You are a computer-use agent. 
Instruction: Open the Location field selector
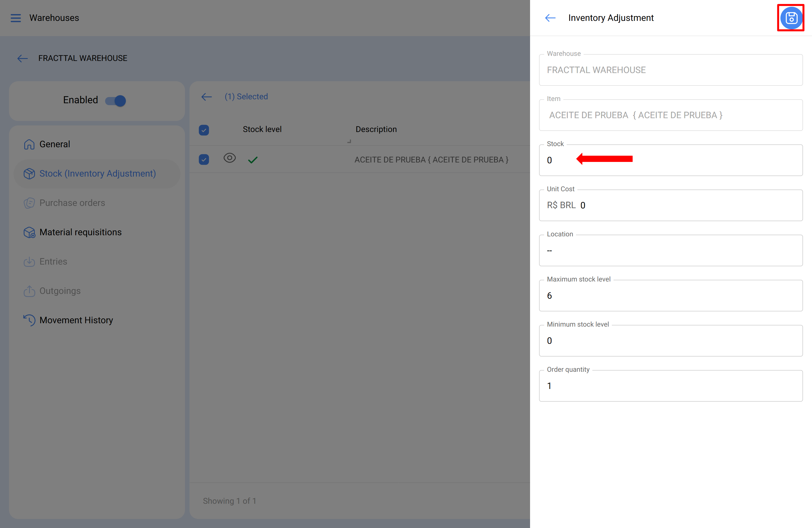point(670,250)
